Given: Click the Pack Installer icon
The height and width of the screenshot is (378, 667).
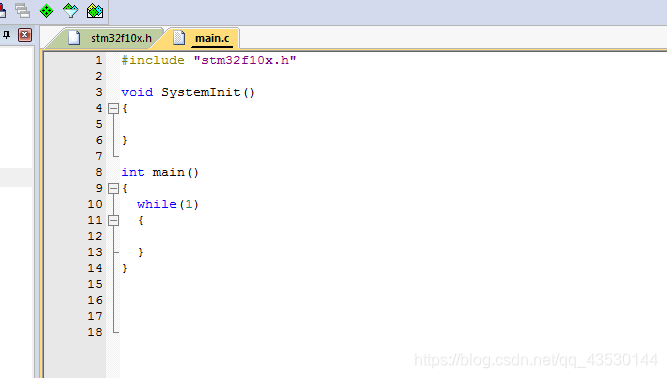Looking at the screenshot, I should [x=95, y=11].
